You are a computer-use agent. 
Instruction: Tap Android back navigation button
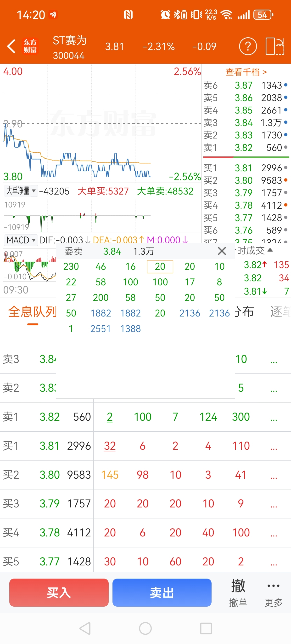[x=85, y=628]
